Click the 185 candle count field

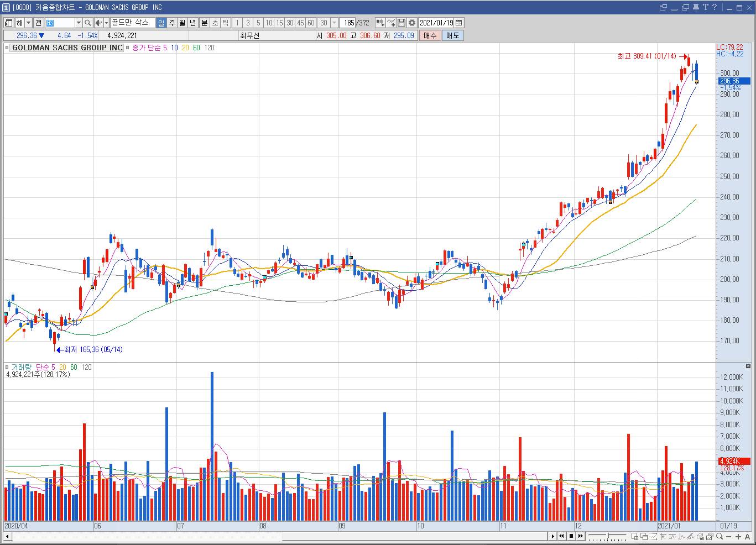click(348, 23)
